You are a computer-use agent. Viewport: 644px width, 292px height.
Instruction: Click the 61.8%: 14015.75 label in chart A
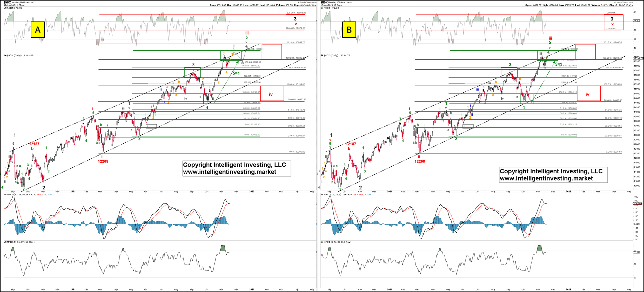(296, 110)
